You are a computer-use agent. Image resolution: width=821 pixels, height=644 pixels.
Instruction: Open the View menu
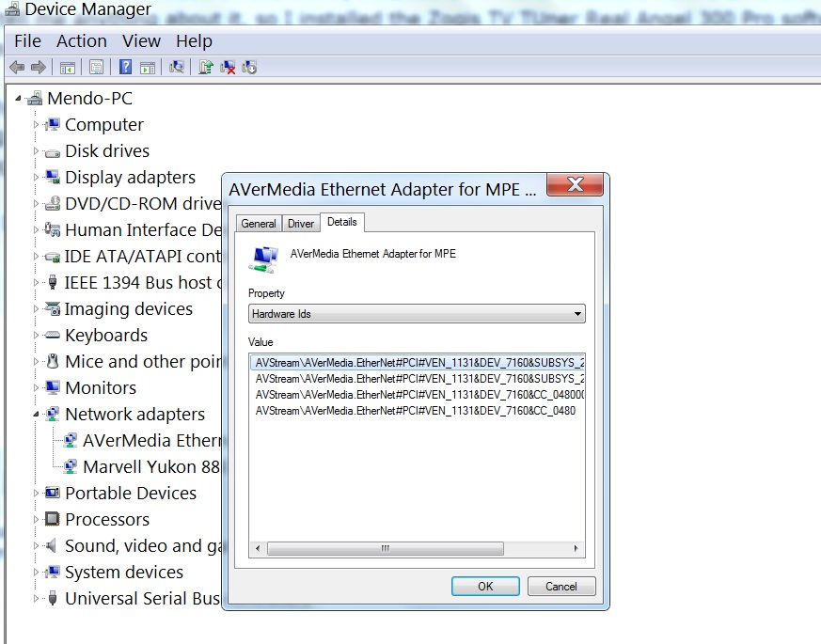coord(141,40)
